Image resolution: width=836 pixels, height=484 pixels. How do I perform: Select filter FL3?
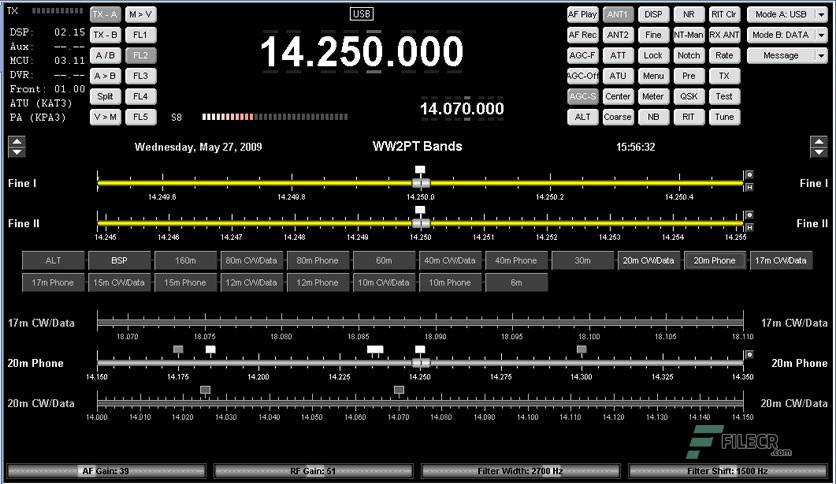coord(141,76)
